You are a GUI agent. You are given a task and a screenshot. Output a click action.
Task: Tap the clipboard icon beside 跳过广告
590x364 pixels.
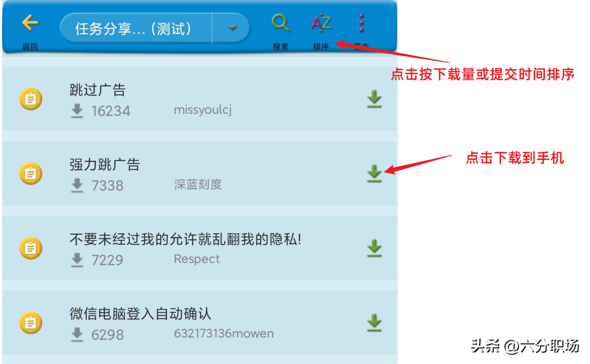click(30, 99)
